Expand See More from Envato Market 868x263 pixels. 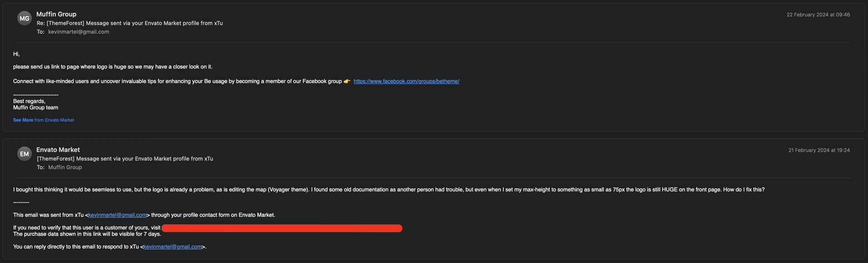44,120
